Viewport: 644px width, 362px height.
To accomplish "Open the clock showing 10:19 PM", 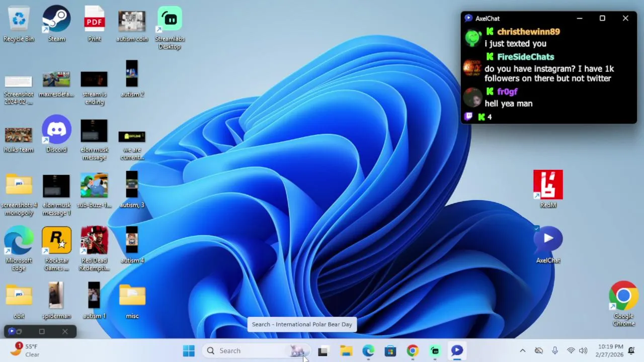I will pyautogui.click(x=610, y=351).
